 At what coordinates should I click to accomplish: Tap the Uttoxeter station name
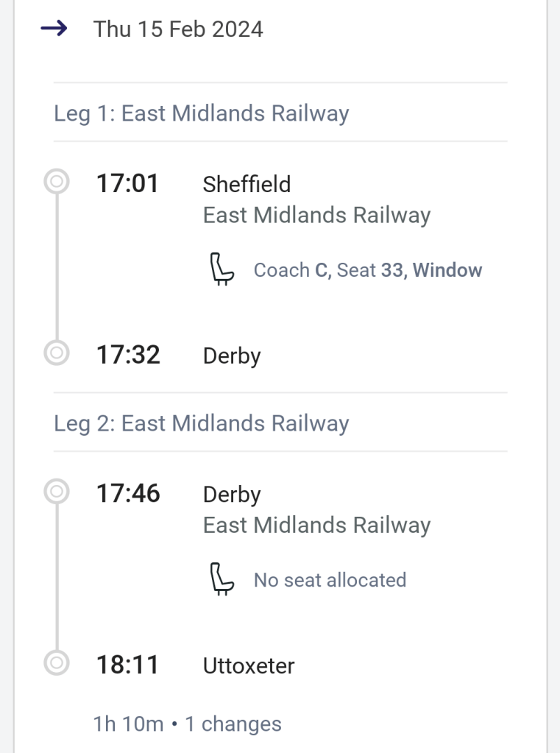pos(249,665)
